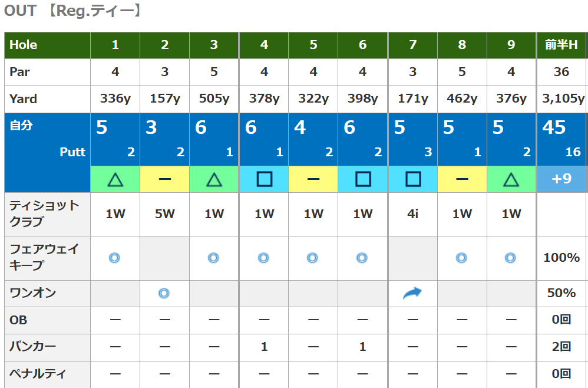The height and width of the screenshot is (388, 588).
Task: Click hole 1 bogey triangle icon
Action: point(115,179)
